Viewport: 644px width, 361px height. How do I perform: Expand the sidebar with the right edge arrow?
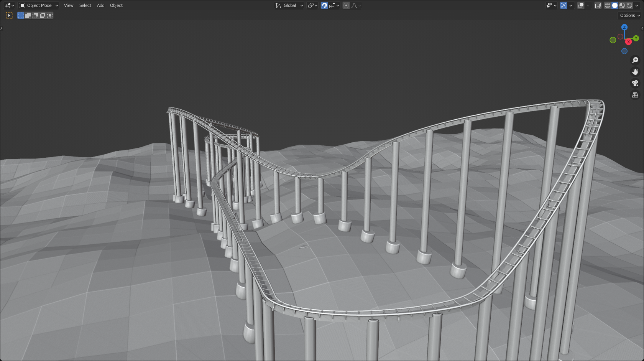point(642,28)
